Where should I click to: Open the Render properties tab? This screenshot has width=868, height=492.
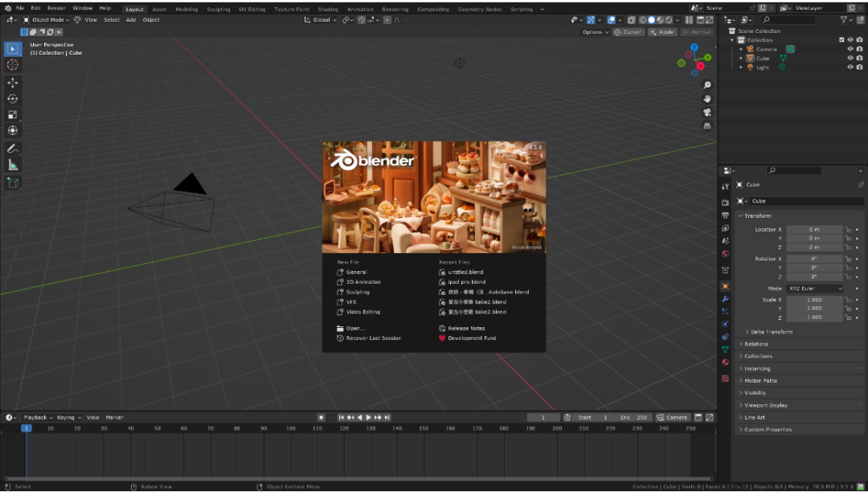pyautogui.click(x=725, y=203)
